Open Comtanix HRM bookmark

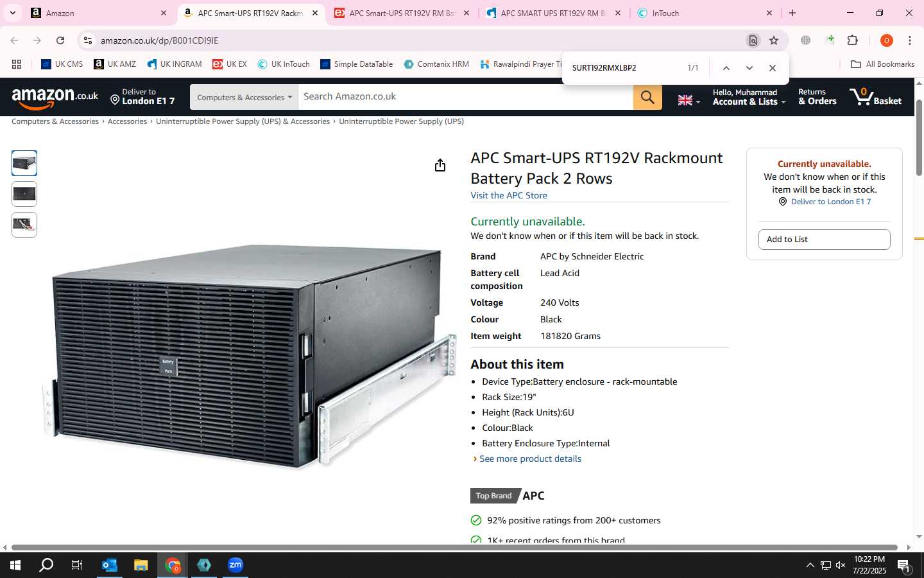point(436,64)
